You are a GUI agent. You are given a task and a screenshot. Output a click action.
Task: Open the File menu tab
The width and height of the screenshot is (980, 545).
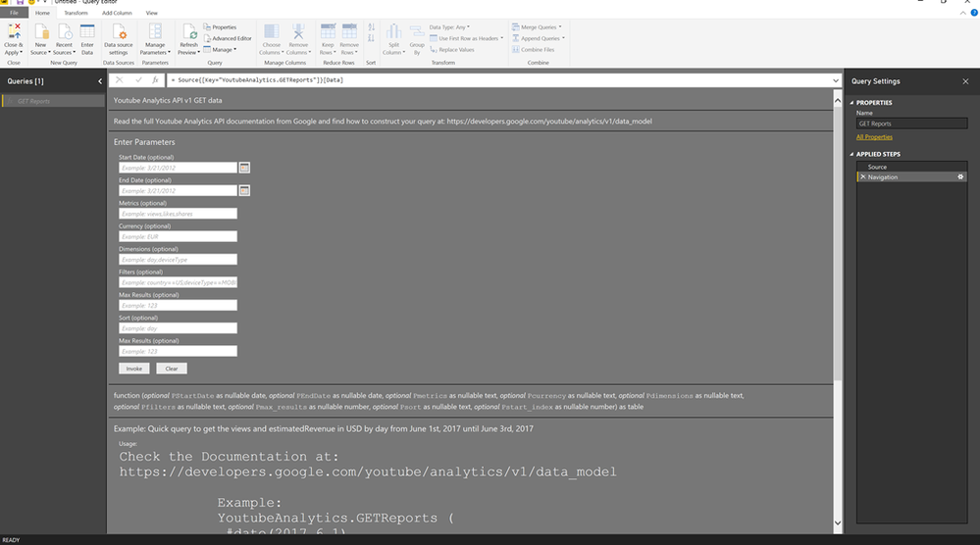[14, 13]
